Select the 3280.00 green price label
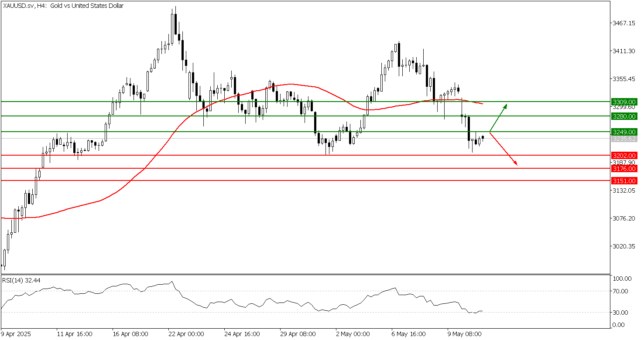 point(624,116)
